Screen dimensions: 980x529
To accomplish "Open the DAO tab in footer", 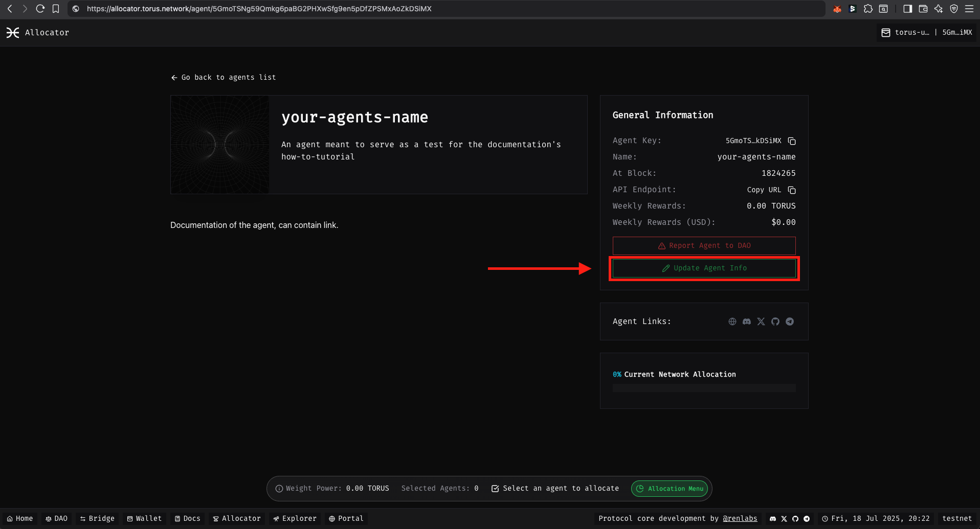I will click(x=57, y=518).
